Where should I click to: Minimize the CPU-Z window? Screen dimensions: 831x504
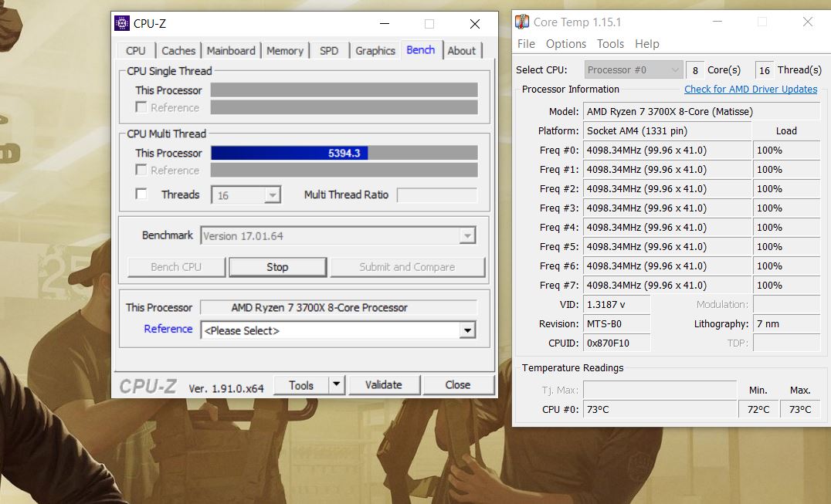[385, 24]
